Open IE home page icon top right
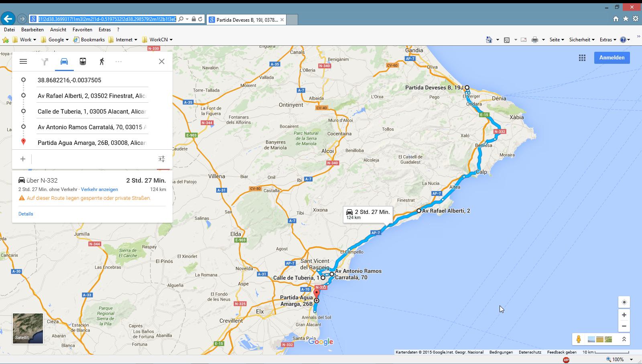This screenshot has width=642, height=364. pyautogui.click(x=616, y=19)
